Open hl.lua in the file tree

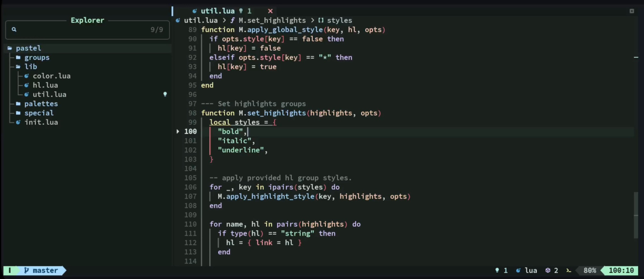pyautogui.click(x=45, y=85)
